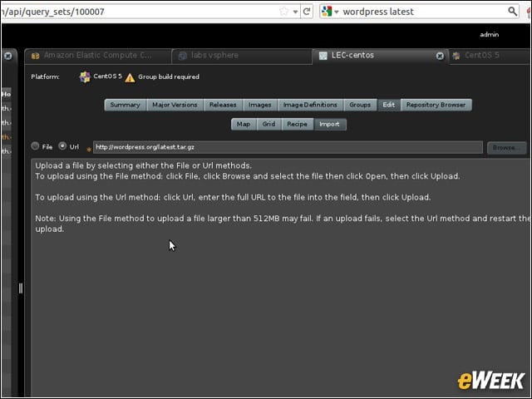Click the wordpress.org URL input field
Screen dimensions: 532x399
tap(288, 147)
